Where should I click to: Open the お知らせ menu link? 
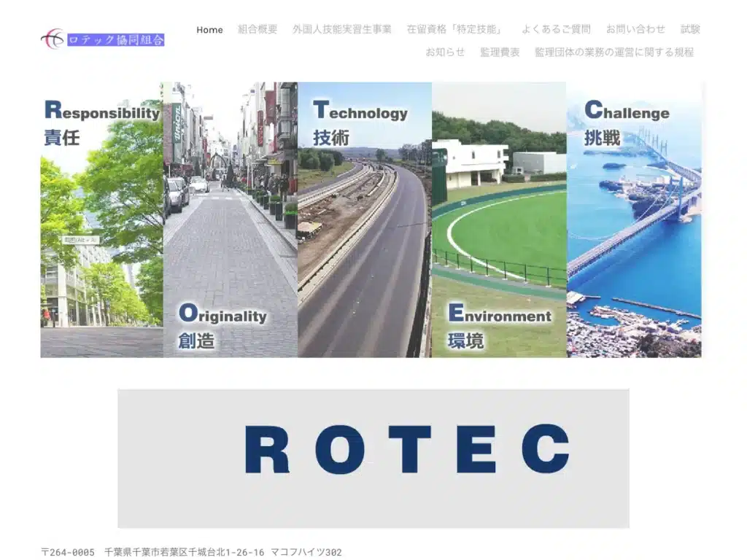445,52
